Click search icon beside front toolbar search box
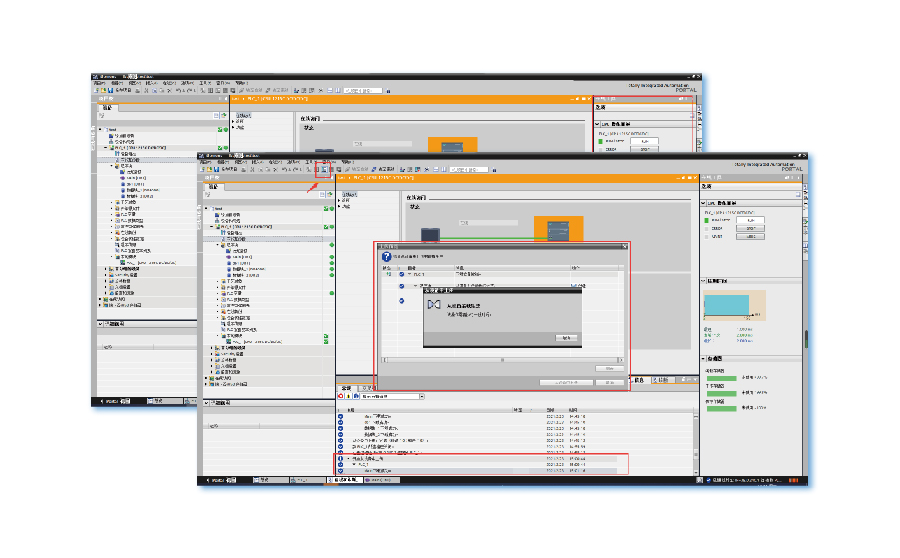Viewport: 900px width, 558px height. point(494,170)
